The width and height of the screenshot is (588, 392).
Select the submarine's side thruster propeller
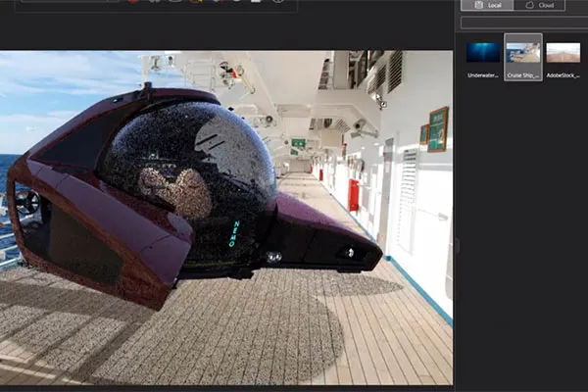27,202
